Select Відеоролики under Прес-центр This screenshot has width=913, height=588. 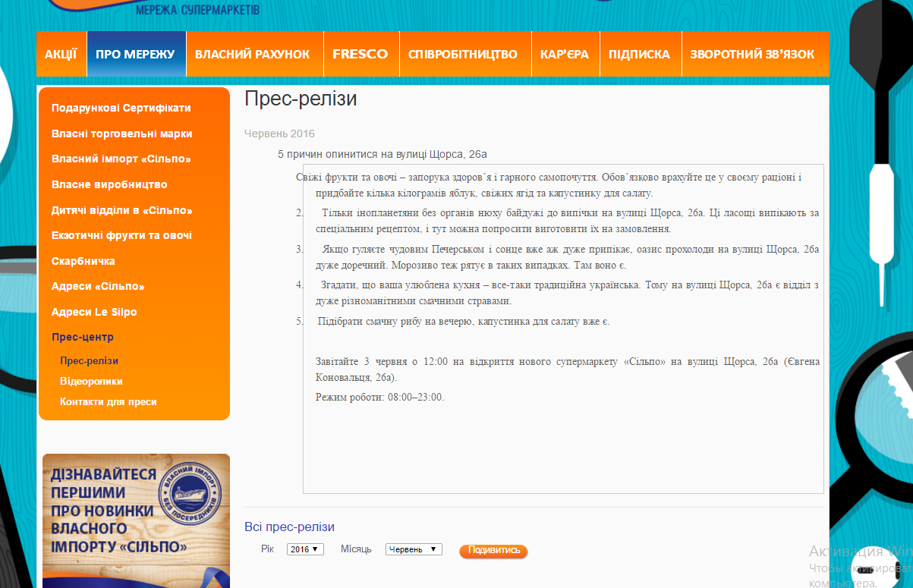tap(91, 382)
